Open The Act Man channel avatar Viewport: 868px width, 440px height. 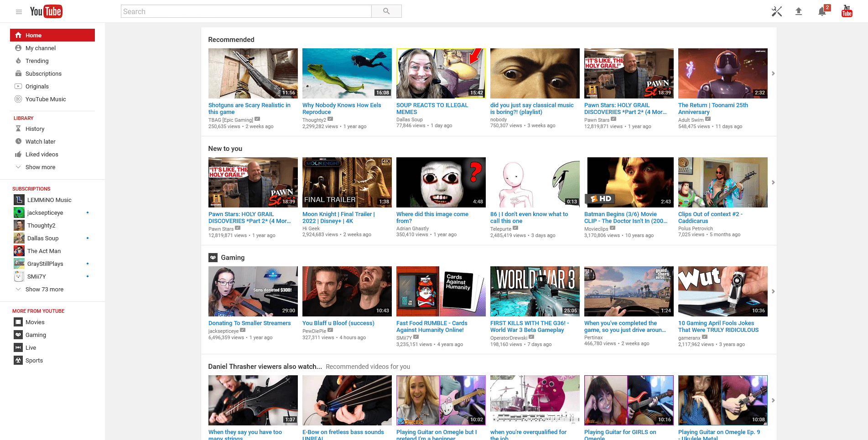click(x=19, y=251)
